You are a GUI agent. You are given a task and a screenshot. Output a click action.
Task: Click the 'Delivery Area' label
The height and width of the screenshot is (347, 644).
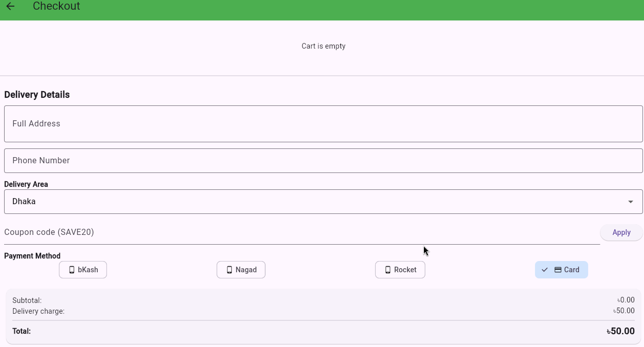coord(26,184)
